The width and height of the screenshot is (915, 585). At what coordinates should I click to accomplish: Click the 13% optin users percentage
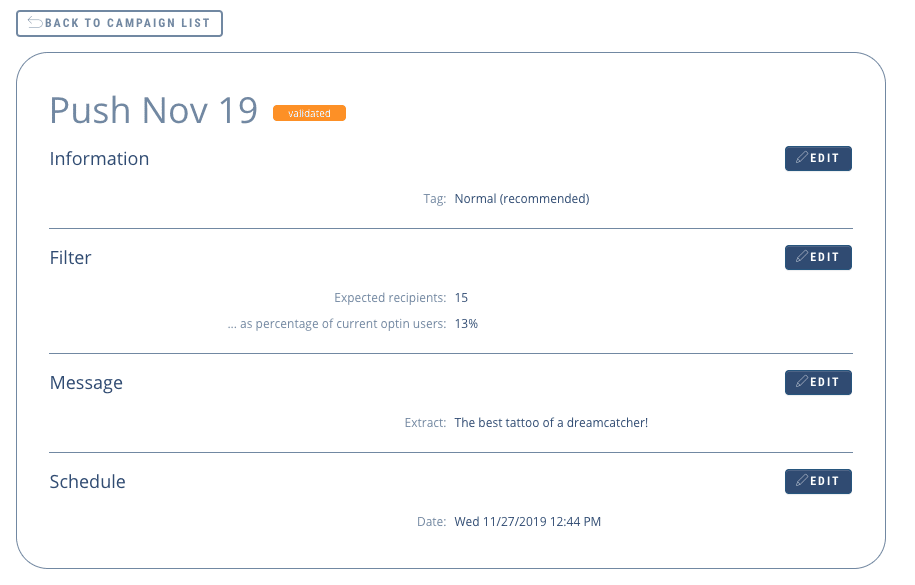466,323
